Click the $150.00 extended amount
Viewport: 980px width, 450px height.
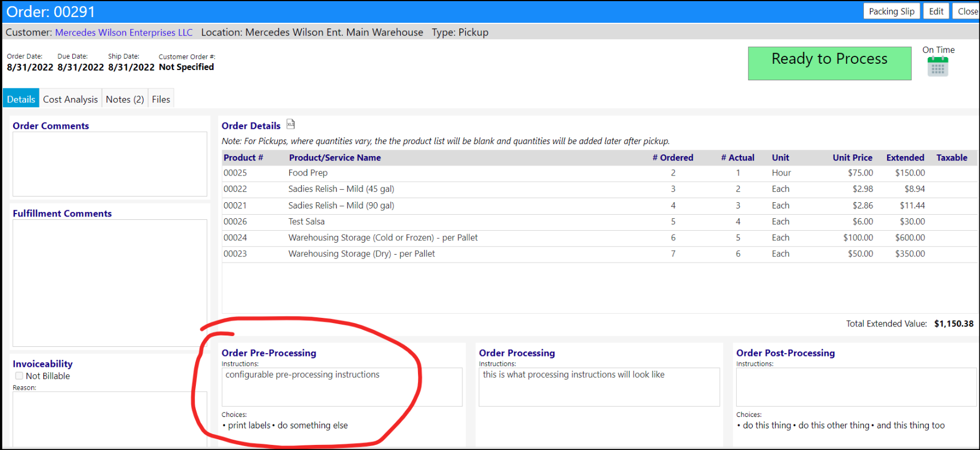(910, 173)
